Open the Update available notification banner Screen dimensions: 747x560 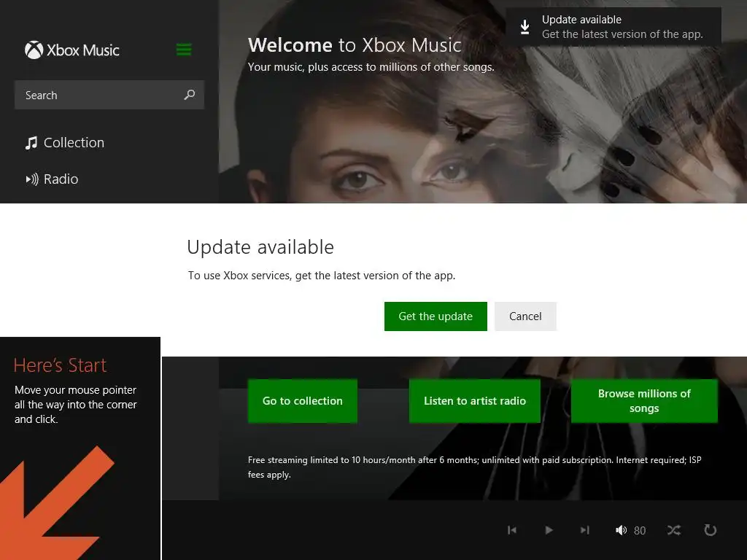pyautogui.click(x=613, y=27)
